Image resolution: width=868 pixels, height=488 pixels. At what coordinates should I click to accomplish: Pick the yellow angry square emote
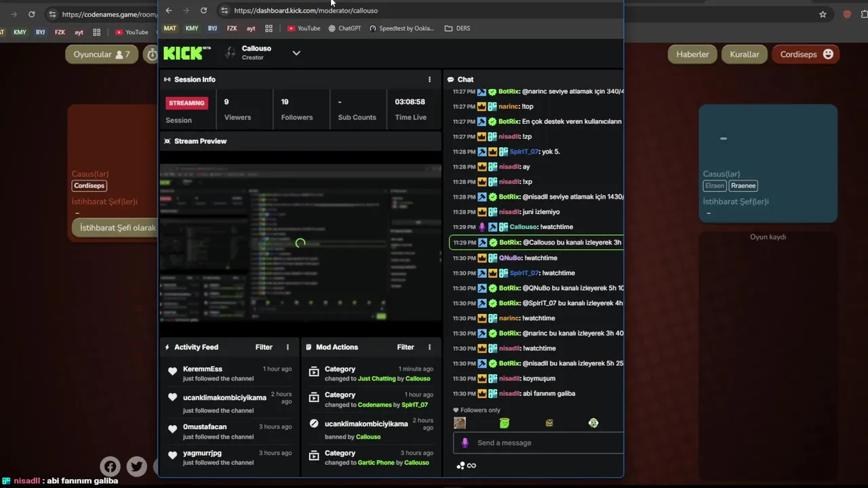pyautogui.click(x=549, y=423)
